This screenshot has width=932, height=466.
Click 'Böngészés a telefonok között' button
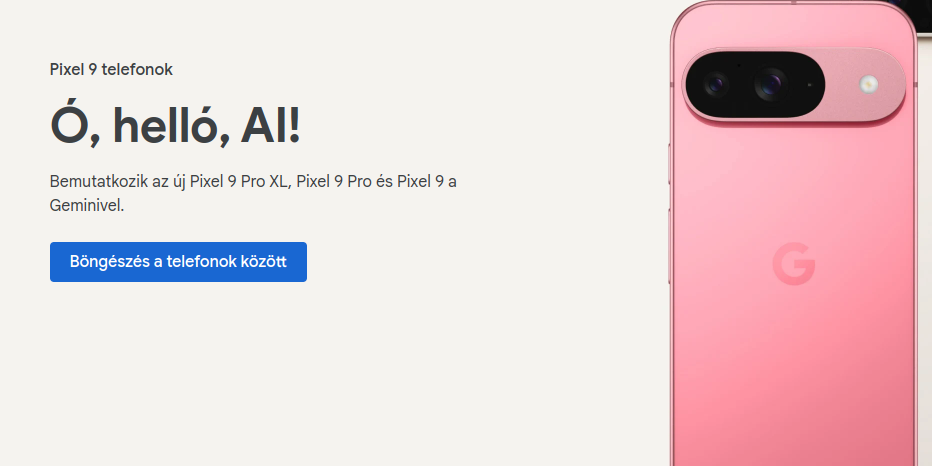tap(178, 262)
